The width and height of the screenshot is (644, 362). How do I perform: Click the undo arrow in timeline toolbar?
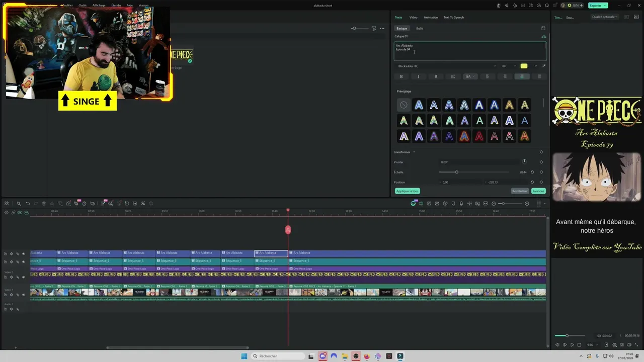pyautogui.click(x=28, y=204)
